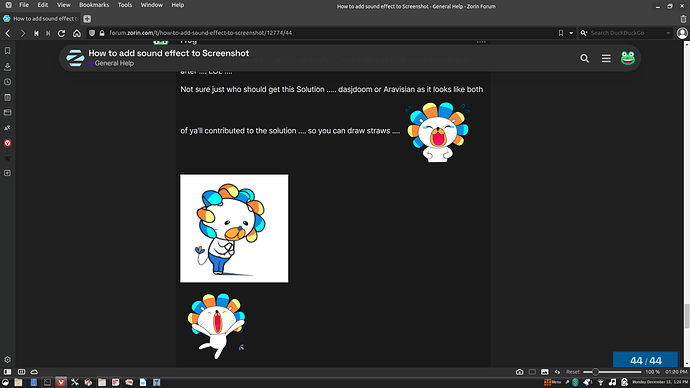Click the laughing lion emoji image
Screen dimensions: 690x388
pos(438,132)
